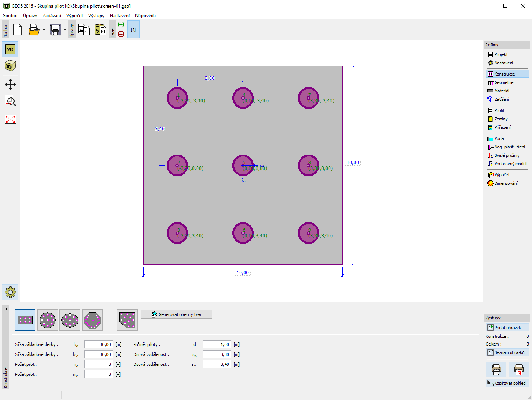This screenshot has height=400, width=532.
Task: Open file with the folder icon
Action: point(34,30)
